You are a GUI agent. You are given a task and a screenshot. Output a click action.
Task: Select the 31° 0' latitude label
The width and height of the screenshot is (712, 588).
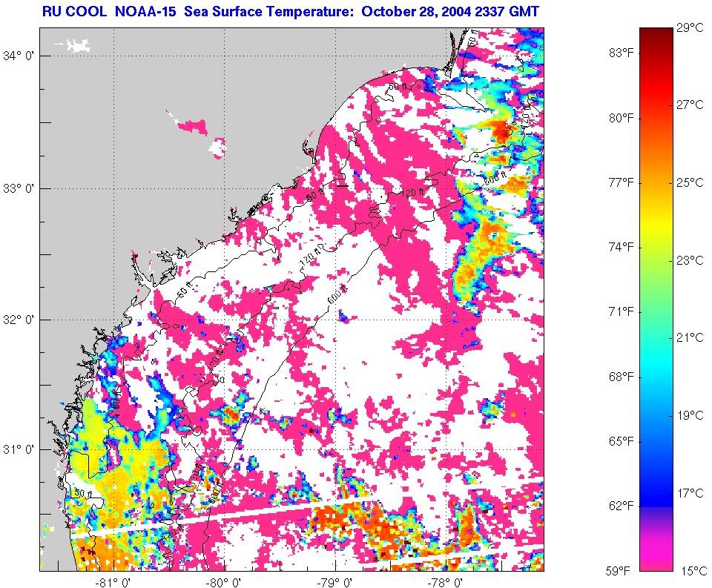click(x=18, y=449)
